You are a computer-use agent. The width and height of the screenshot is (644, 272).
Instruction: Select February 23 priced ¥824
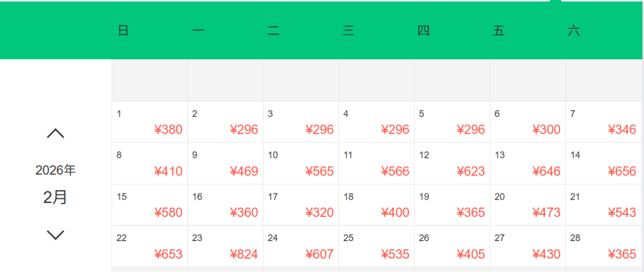225,246
